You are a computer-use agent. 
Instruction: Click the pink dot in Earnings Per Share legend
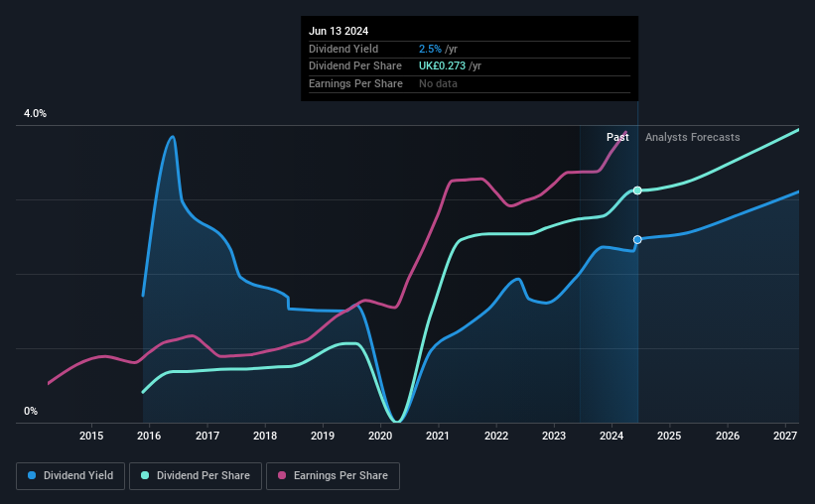pyautogui.click(x=282, y=475)
